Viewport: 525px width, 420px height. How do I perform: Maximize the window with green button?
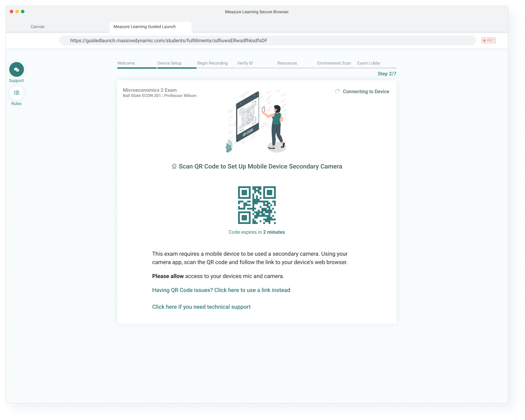tap(23, 12)
